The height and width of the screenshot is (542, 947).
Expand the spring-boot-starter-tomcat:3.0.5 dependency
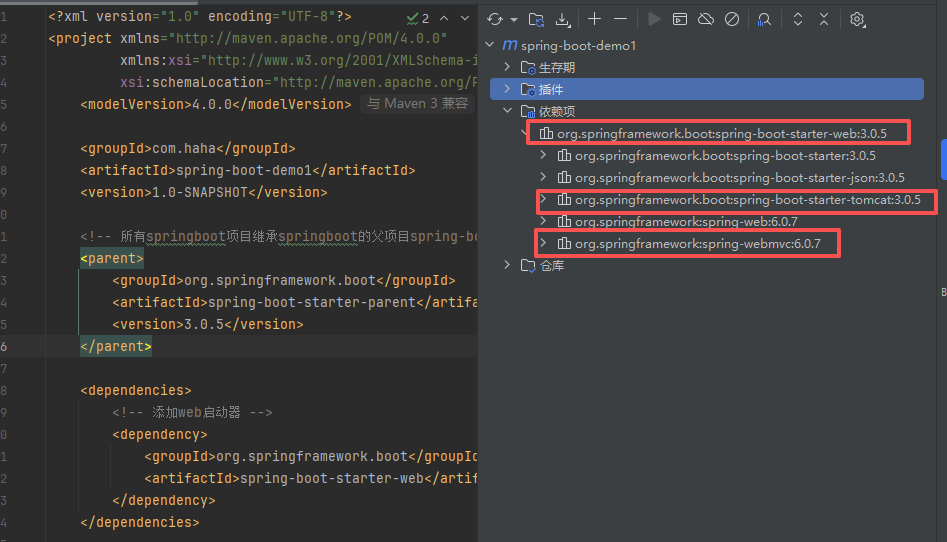tap(544, 199)
